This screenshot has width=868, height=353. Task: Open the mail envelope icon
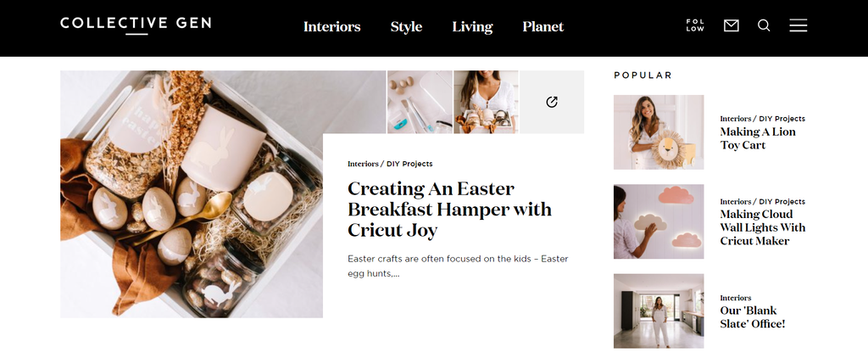pyautogui.click(x=731, y=25)
